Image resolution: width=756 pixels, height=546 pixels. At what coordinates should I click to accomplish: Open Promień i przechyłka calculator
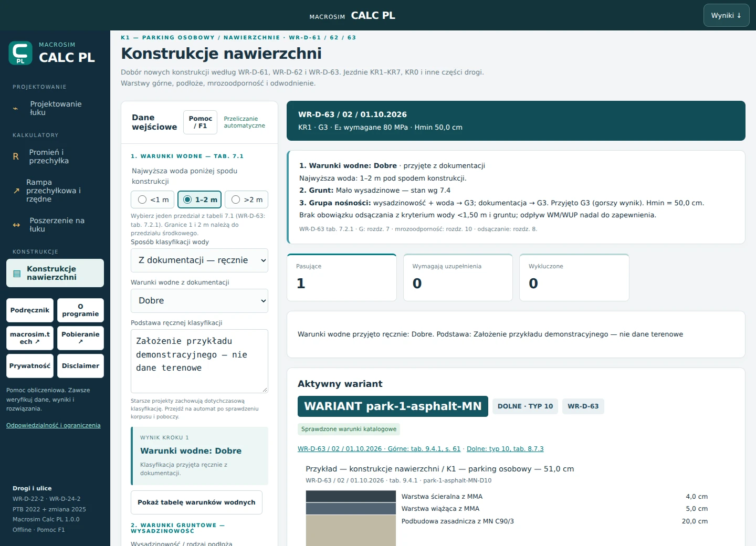pos(55,156)
